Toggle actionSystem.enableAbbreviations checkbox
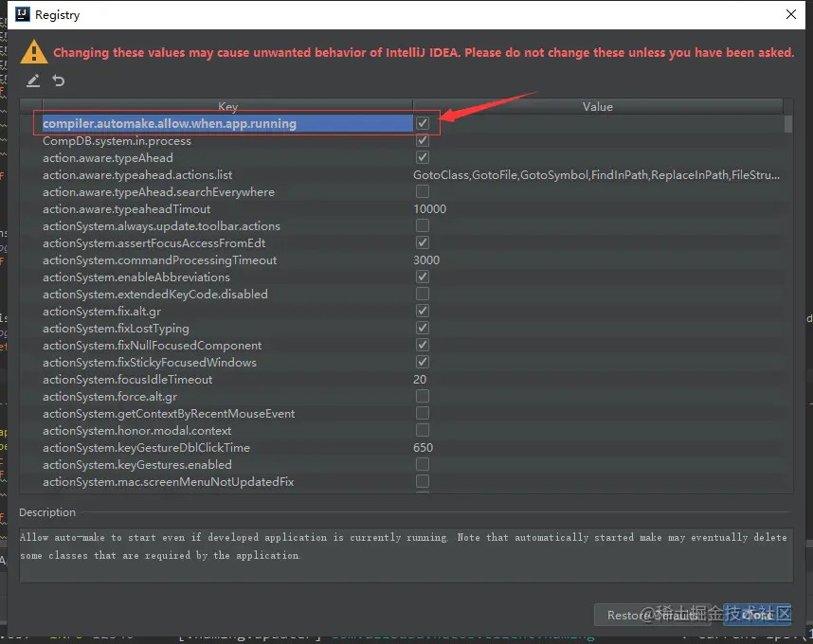 tap(423, 277)
